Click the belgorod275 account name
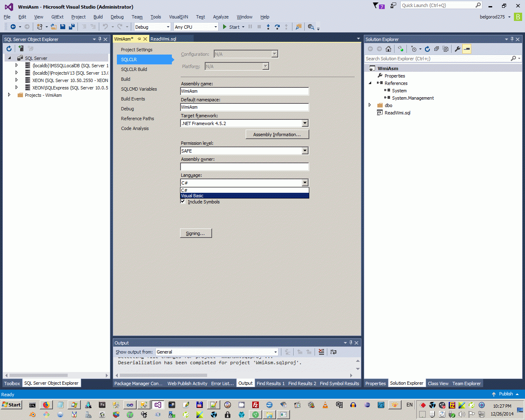 (x=492, y=17)
